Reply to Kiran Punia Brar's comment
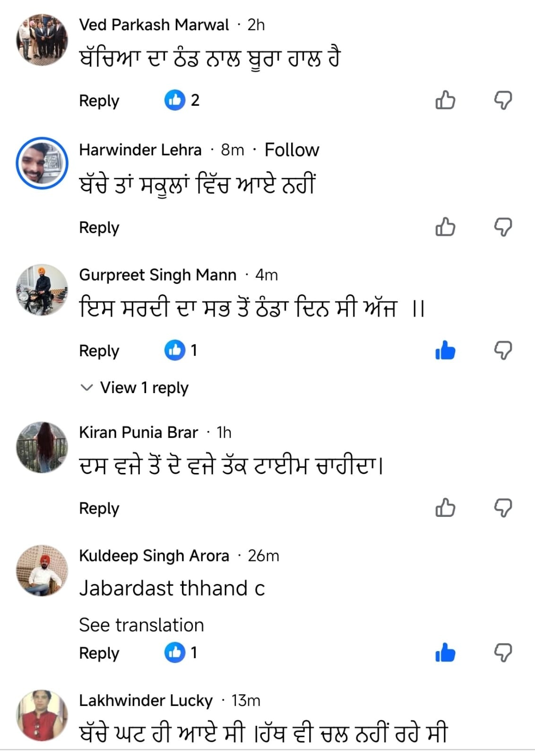The image size is (535, 756). (x=99, y=507)
